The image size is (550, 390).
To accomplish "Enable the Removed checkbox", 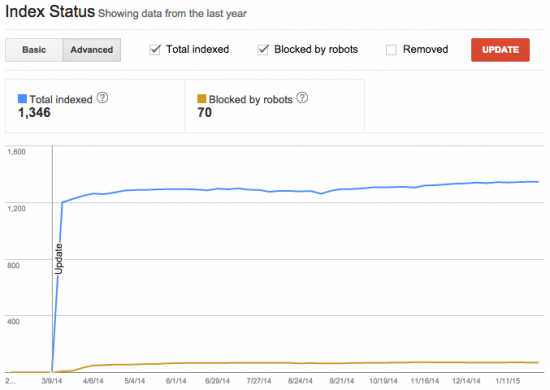I will (x=391, y=50).
